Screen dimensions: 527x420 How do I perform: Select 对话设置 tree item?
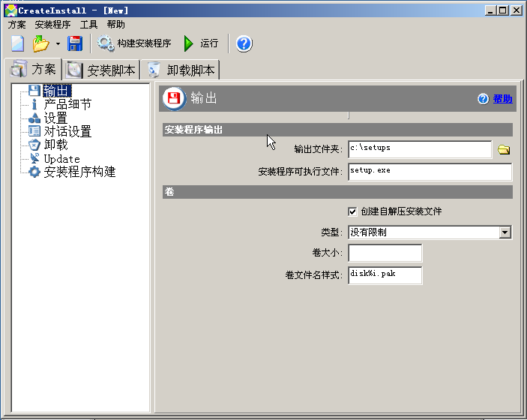67,131
